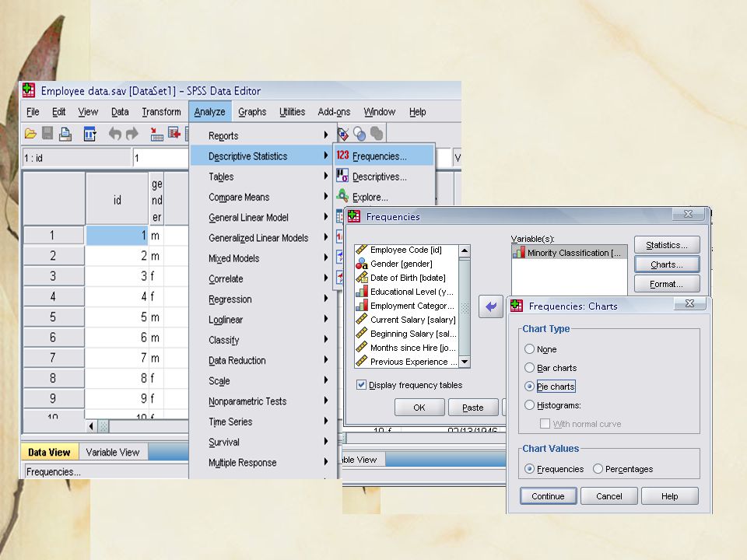Click the Go to Variable toolbar icon
The image size is (747, 560).
[x=174, y=133]
